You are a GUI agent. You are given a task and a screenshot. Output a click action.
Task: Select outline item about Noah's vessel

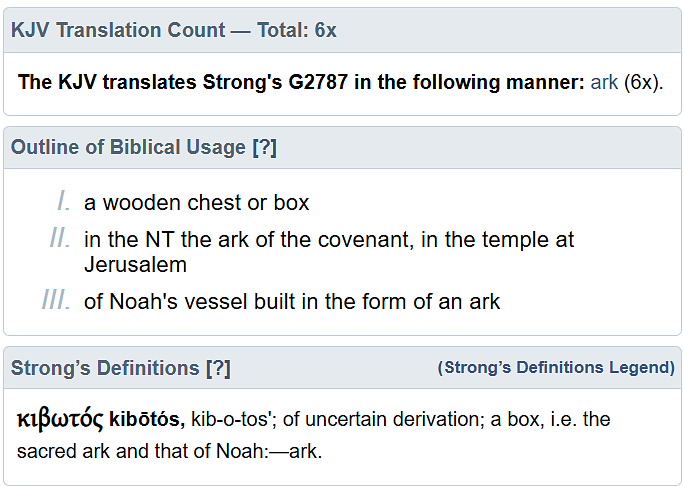pyautogui.click(x=292, y=301)
